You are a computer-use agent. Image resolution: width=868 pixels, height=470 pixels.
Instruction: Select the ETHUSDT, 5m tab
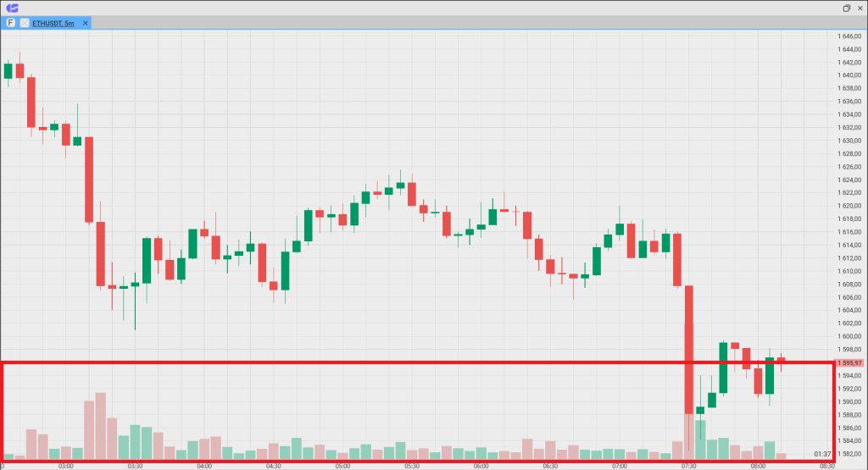[x=53, y=23]
